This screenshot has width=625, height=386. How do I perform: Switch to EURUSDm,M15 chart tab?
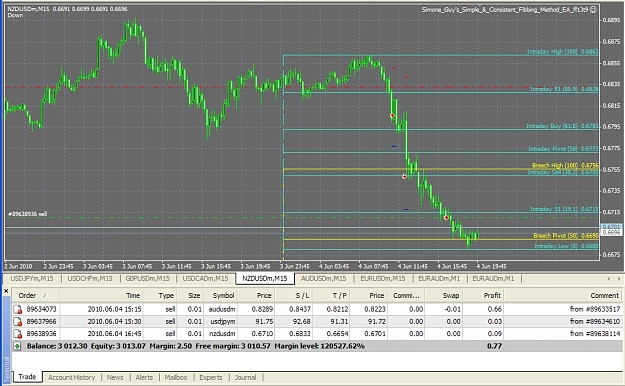[383, 278]
